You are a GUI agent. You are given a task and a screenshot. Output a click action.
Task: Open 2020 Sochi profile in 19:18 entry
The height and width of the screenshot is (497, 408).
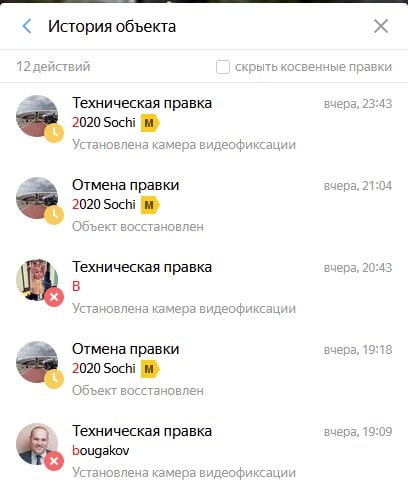104,369
